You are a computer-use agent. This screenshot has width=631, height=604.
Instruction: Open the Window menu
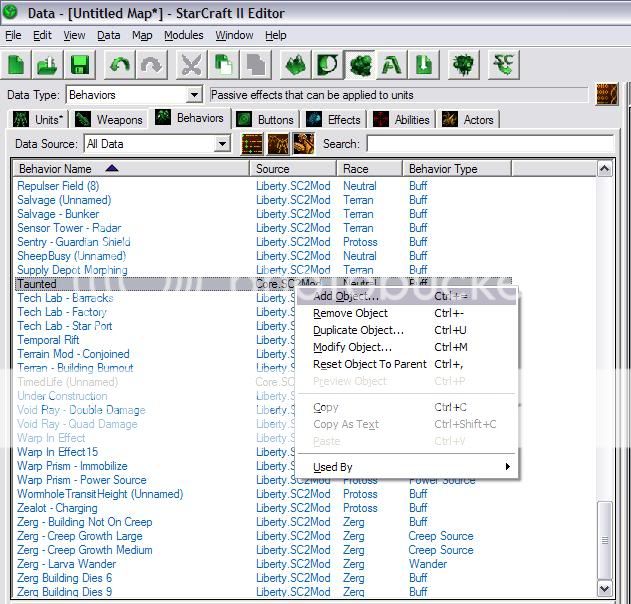[x=234, y=35]
